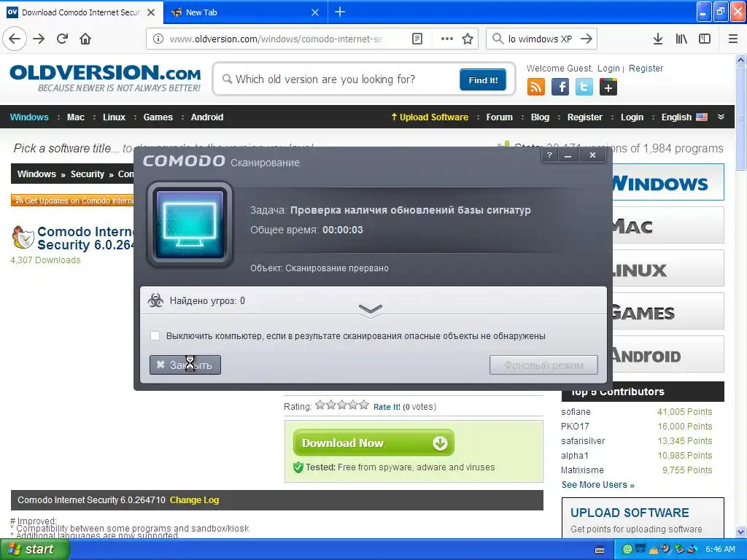
Task: Click the Comodo help question mark button
Action: click(550, 155)
